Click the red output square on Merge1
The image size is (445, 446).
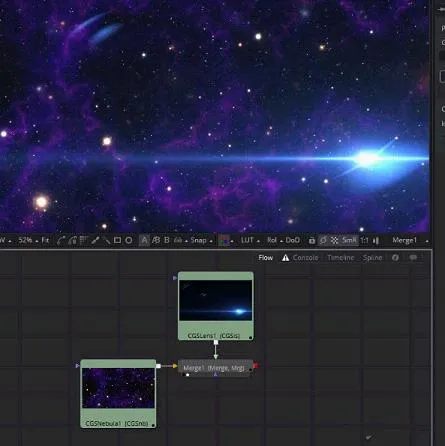(256, 366)
